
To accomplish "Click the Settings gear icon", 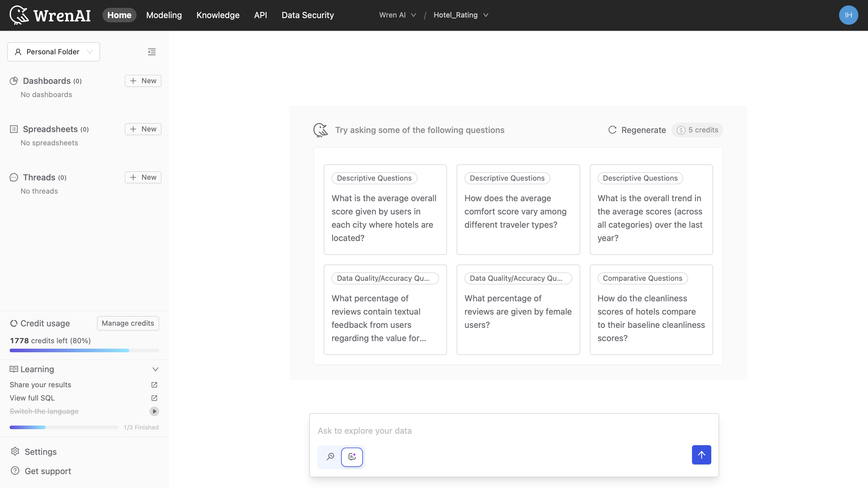I will pos(15,451).
